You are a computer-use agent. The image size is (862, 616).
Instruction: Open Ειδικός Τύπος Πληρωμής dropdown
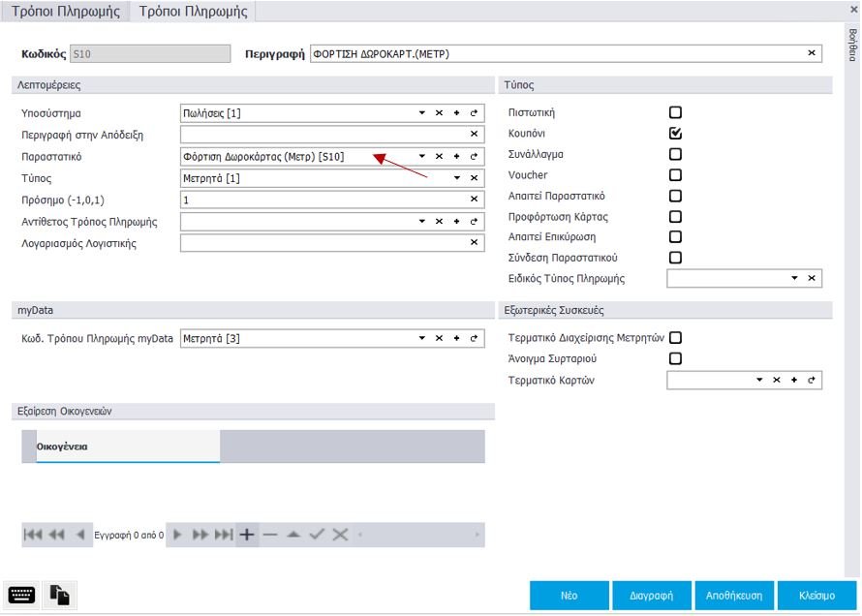(x=794, y=279)
